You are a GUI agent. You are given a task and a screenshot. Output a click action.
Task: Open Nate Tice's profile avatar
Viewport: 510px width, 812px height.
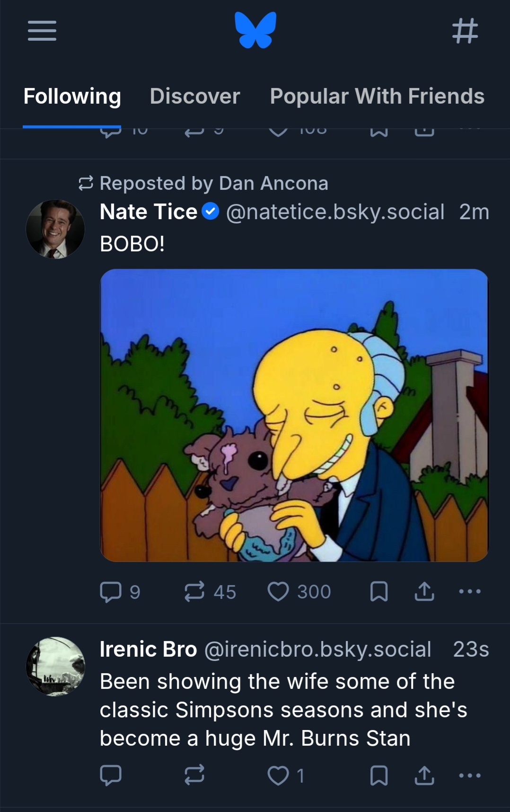click(x=55, y=229)
